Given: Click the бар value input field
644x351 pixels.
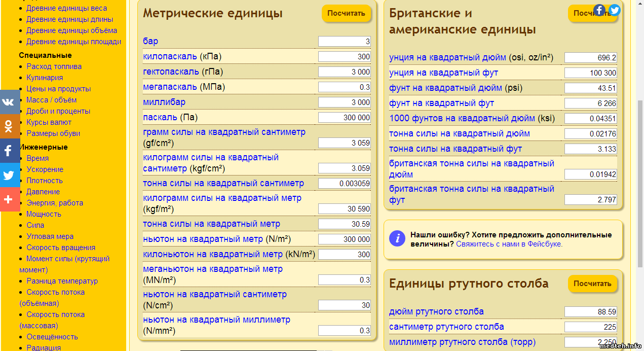Looking at the screenshot, I should [x=345, y=42].
